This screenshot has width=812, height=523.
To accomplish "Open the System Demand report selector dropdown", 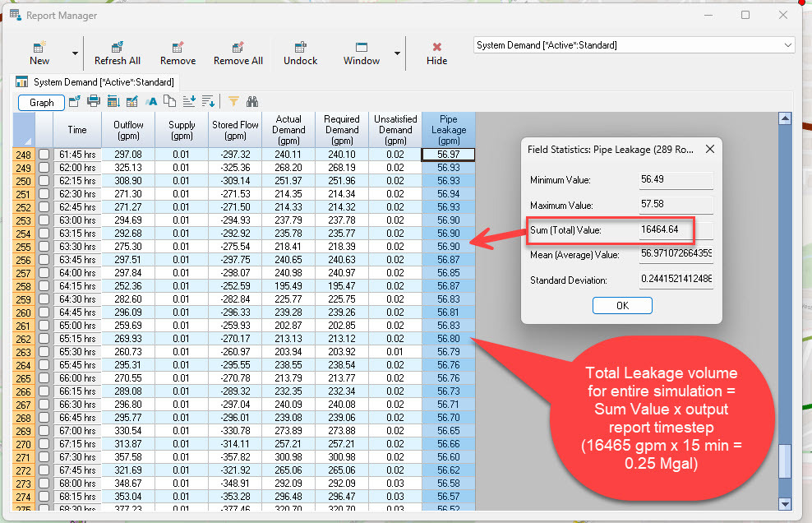I will pos(787,45).
